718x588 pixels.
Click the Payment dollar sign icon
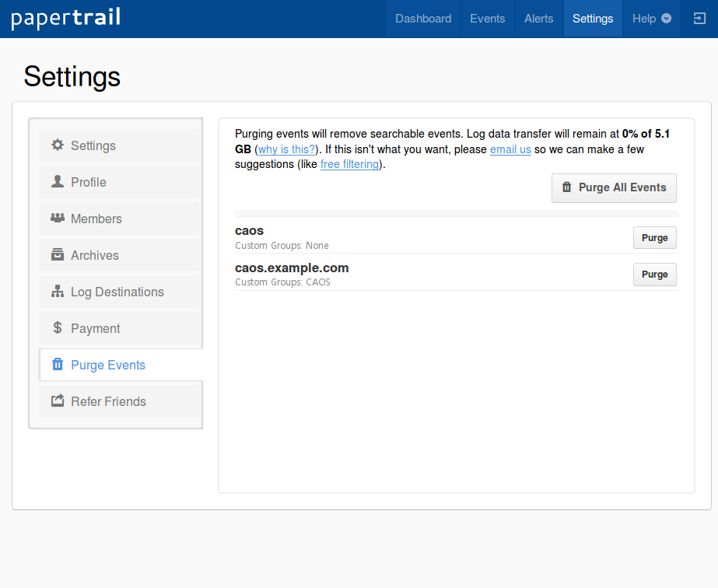pos(58,328)
